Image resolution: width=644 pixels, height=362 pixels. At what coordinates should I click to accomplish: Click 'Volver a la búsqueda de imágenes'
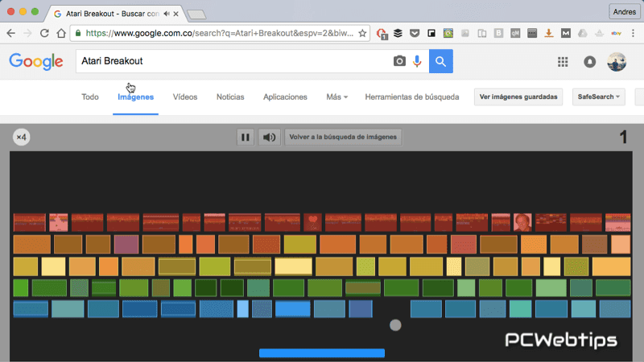click(343, 137)
